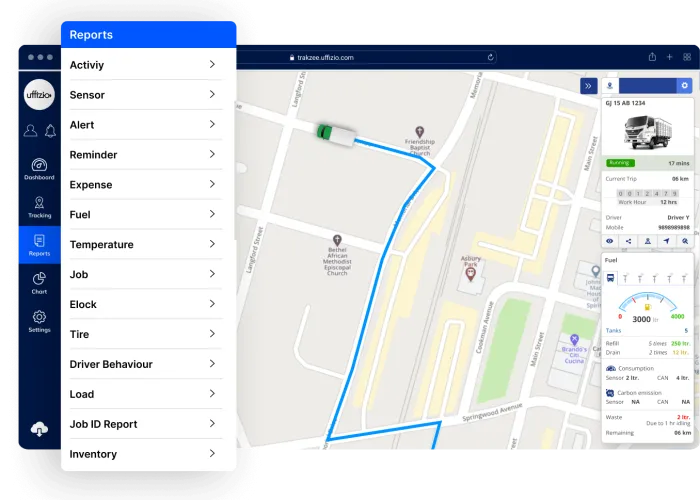Viewport: 700px width, 500px height.
Task: Click the truck marker on the map
Action: pyautogui.click(x=334, y=132)
